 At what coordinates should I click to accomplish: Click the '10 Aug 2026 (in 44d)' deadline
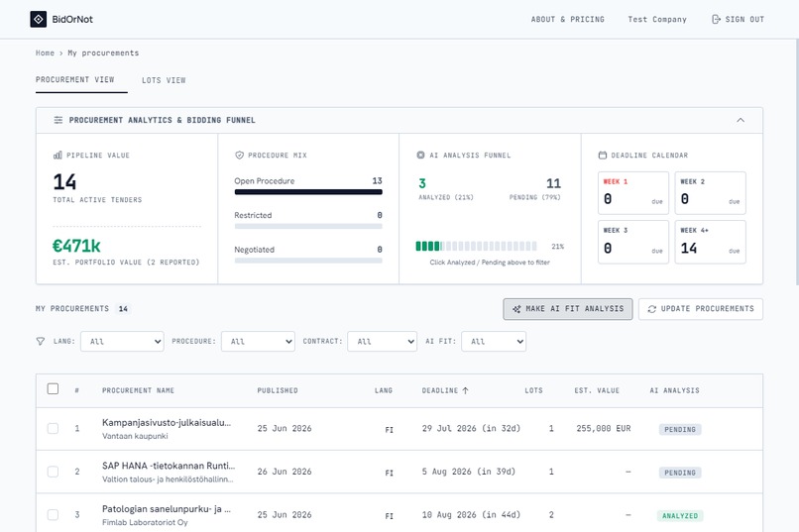coord(471,515)
